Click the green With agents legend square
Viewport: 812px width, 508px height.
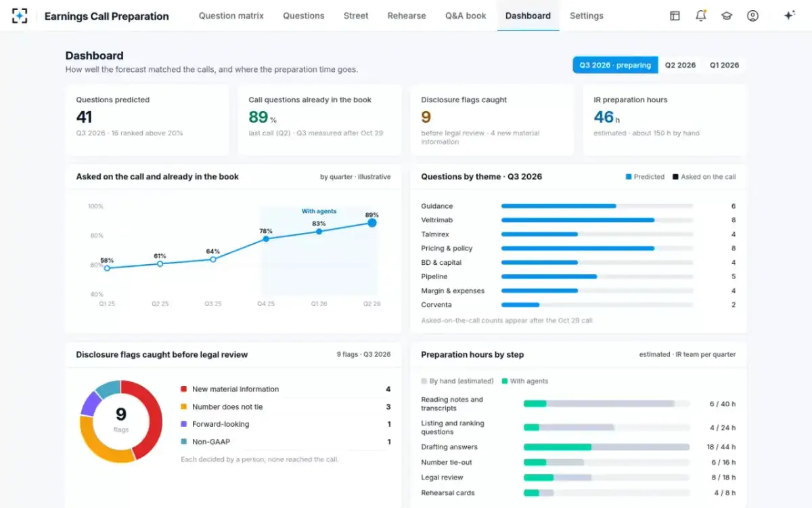tap(504, 381)
